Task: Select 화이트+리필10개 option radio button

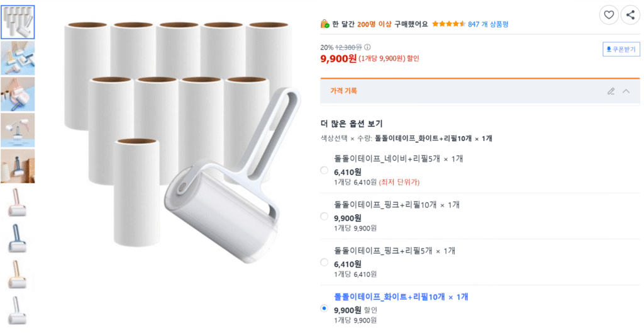Action: click(x=325, y=309)
